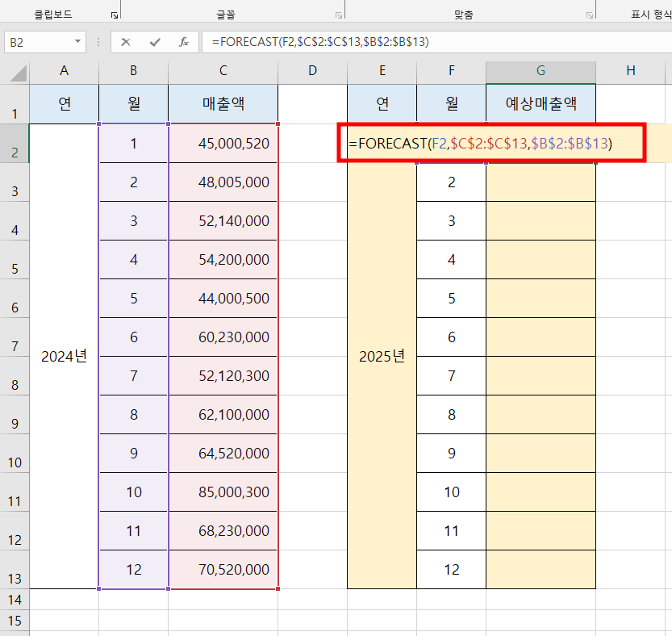Click cell with value 44,000,500
672x636 pixels.
[x=223, y=298]
